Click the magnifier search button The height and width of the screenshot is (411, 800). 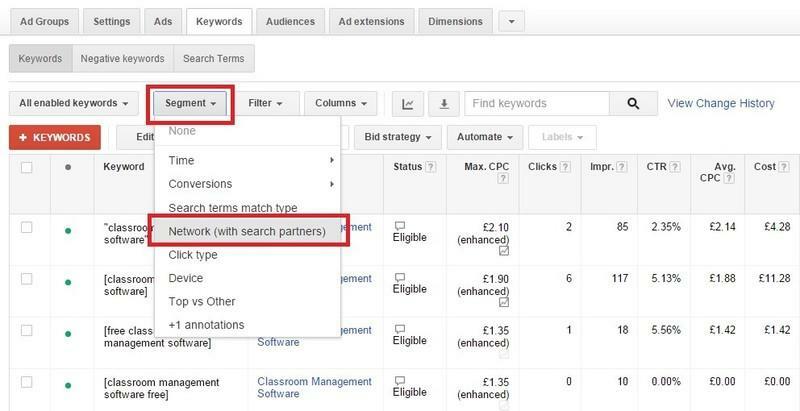tap(633, 104)
